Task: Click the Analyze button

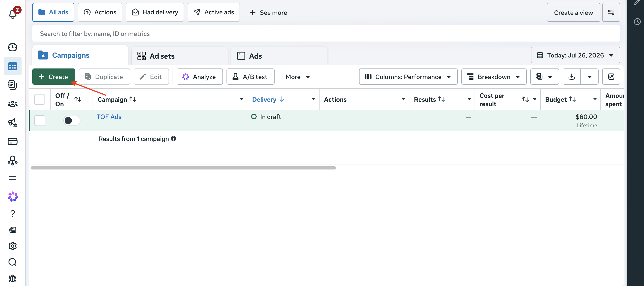Action: (x=200, y=77)
